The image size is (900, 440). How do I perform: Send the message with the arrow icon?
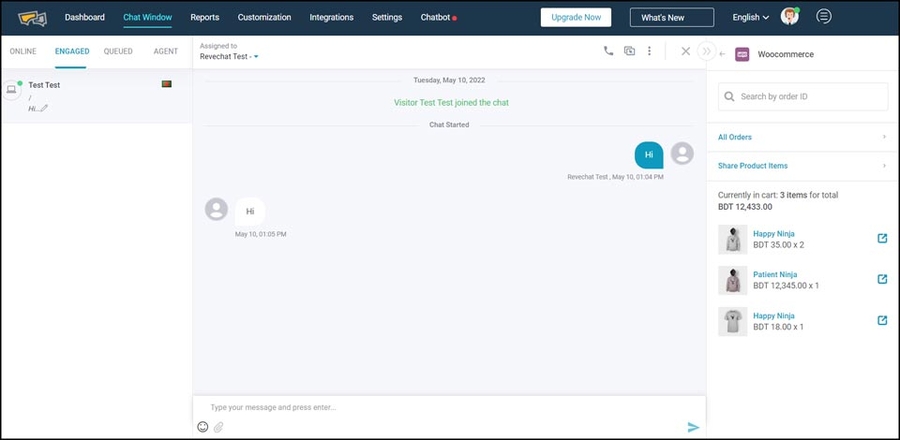pos(693,427)
